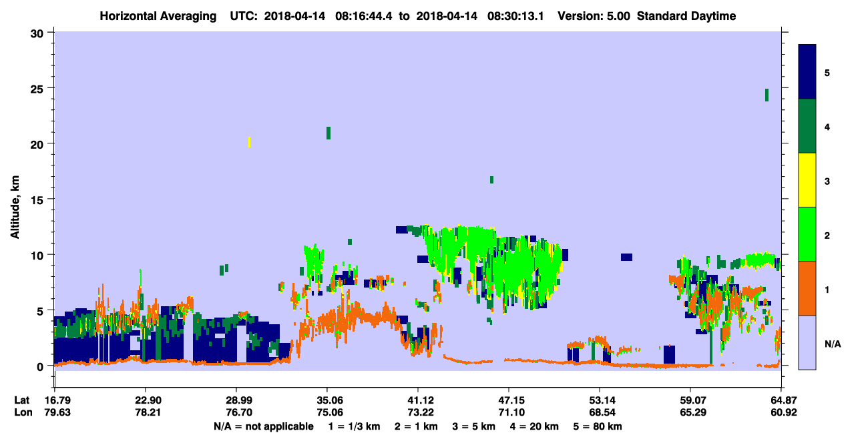Click the longitude value 76.70
This screenshot has height=445, width=868.
(x=236, y=412)
